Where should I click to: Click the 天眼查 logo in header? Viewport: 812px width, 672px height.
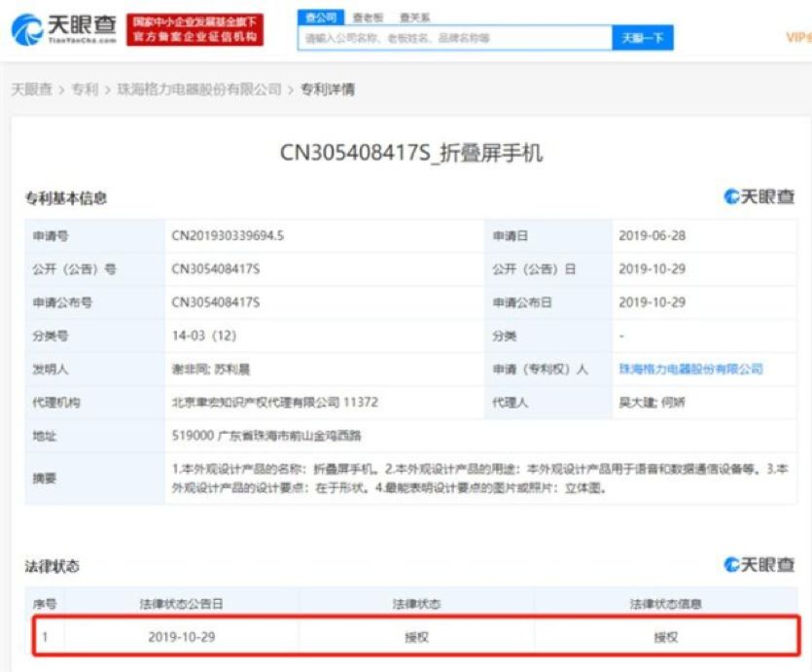(x=64, y=29)
